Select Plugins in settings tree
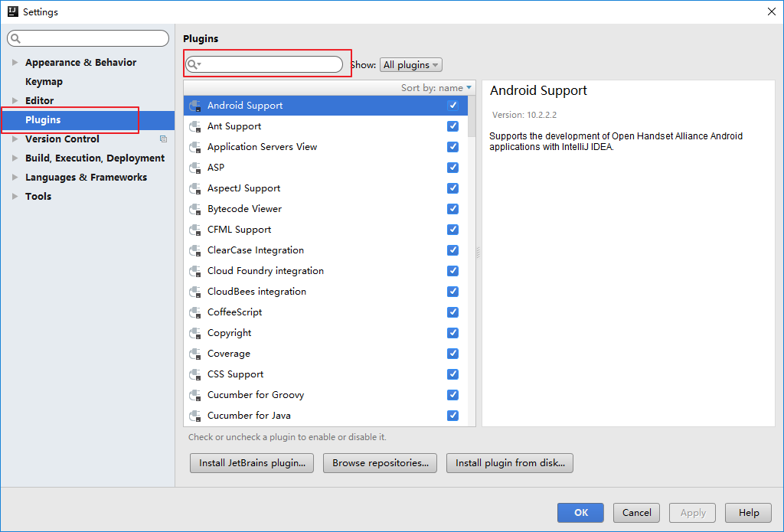The image size is (784, 532). (x=87, y=120)
